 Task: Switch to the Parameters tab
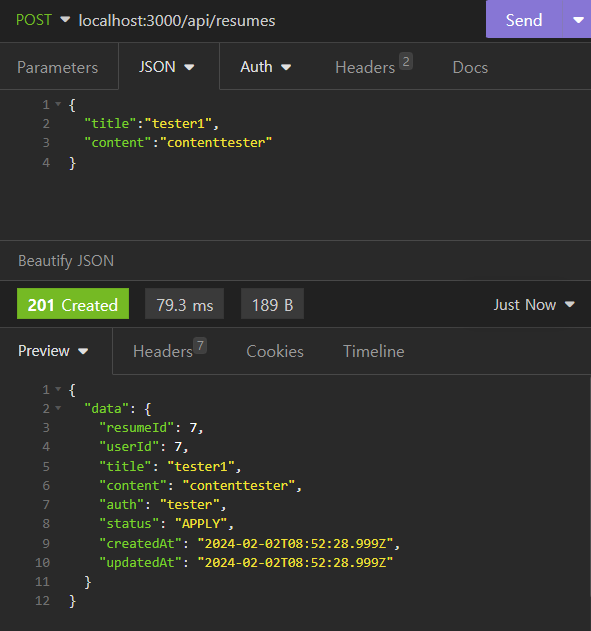(58, 67)
